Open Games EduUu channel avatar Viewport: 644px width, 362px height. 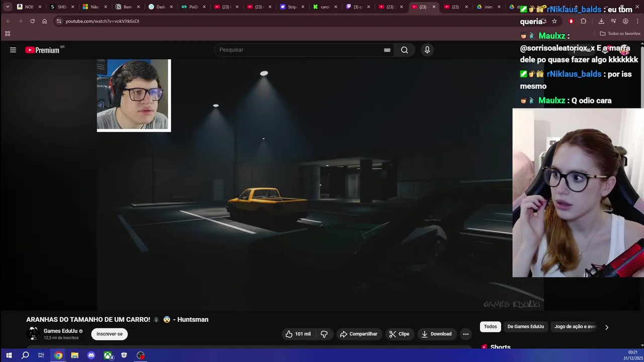[33, 334]
